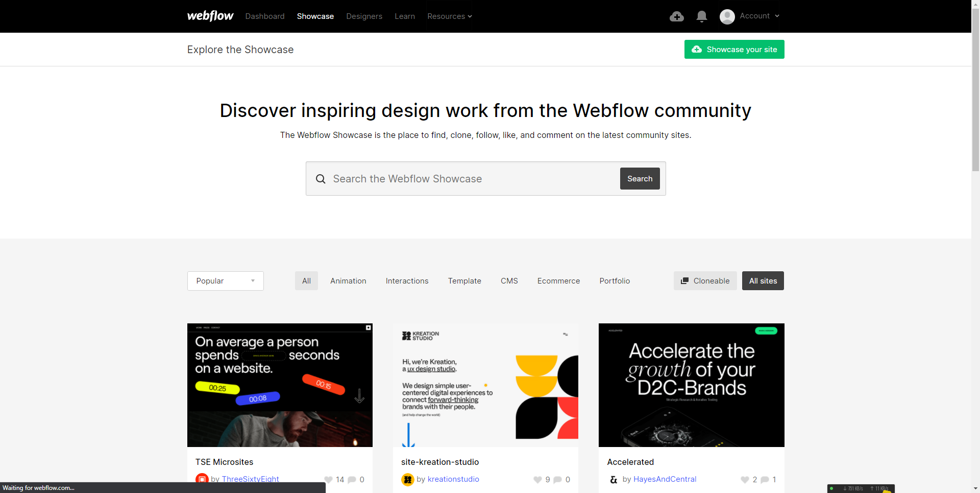Open comments on TSE Microsites
This screenshot has width=980, height=493.
[x=352, y=480]
